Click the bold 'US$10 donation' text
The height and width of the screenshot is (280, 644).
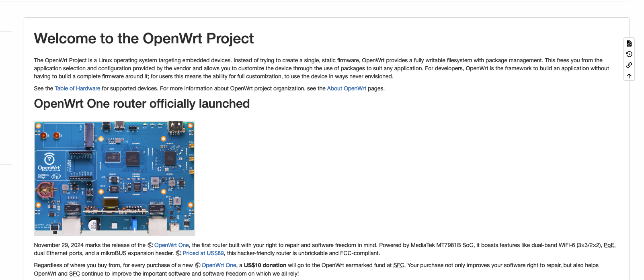click(265, 265)
